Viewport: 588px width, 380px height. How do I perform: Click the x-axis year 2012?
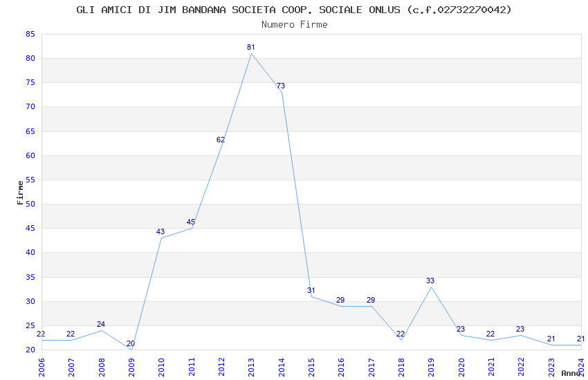pyautogui.click(x=221, y=367)
